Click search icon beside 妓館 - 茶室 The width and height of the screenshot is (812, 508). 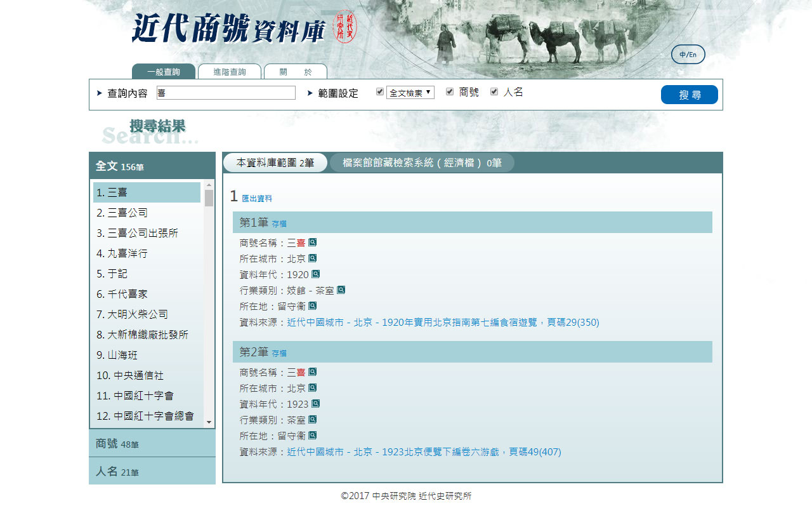[x=341, y=290]
